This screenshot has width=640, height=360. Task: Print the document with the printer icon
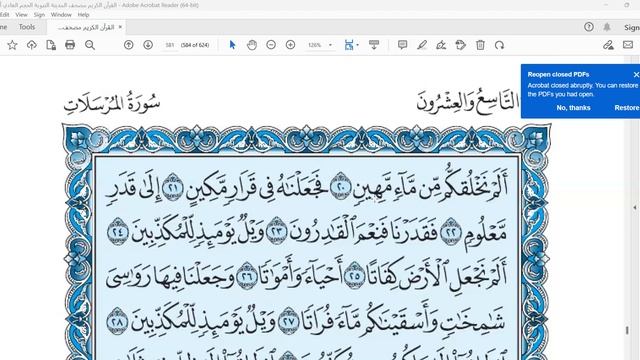(70, 45)
